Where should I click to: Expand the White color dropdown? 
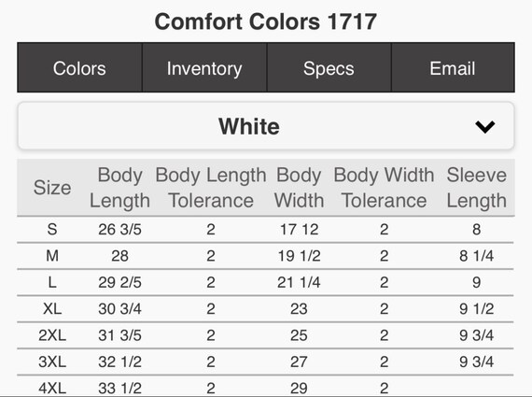266,126
